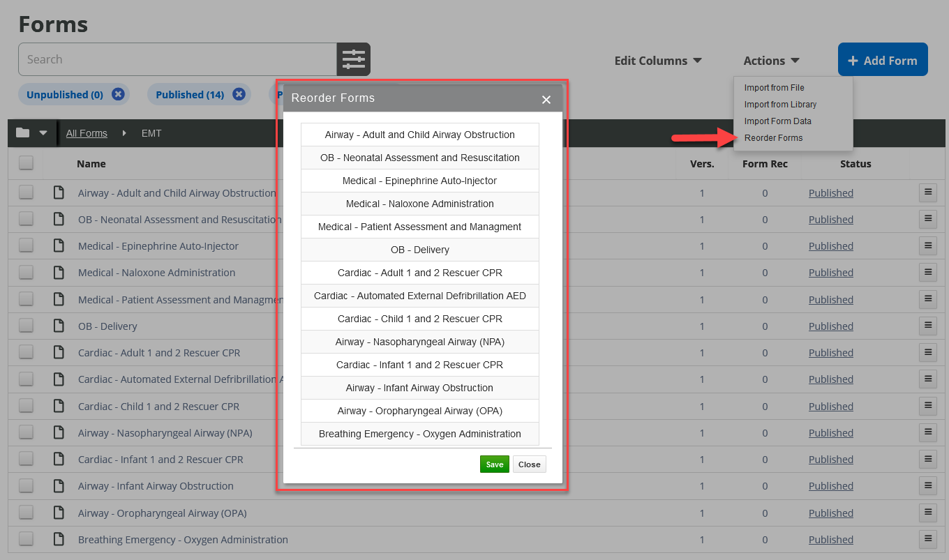Open row menu for OB - Delivery
949x560 pixels.
click(x=928, y=326)
